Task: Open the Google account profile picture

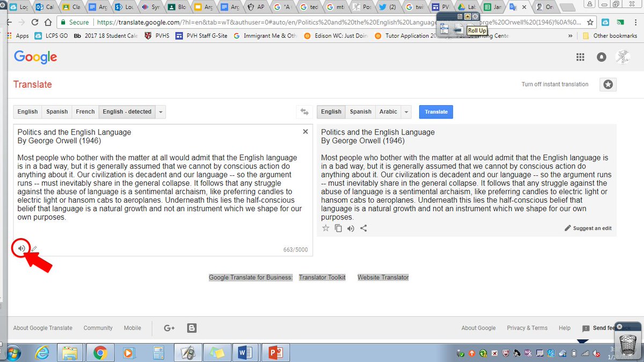Action: [x=623, y=57]
